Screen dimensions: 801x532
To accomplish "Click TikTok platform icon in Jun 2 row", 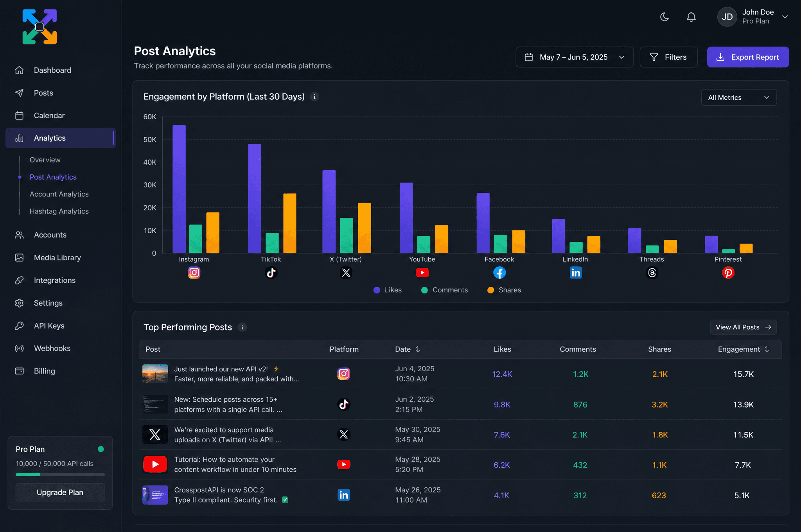I will click(x=344, y=404).
